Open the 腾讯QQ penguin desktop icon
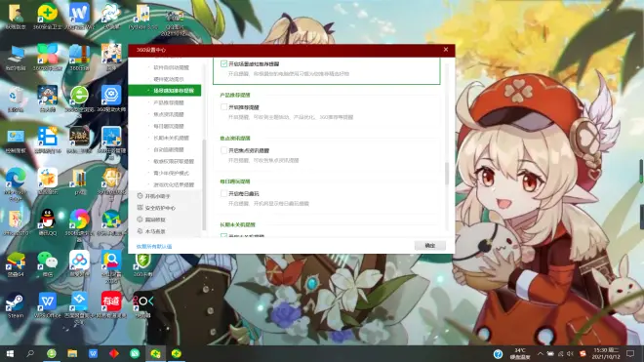Viewport: 644px width, 362px height. pyautogui.click(x=47, y=221)
